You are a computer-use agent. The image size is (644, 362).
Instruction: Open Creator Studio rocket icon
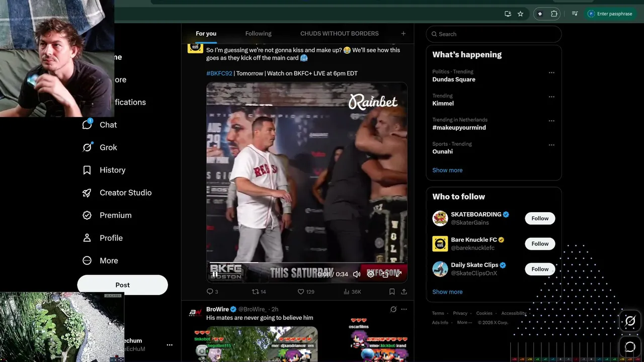point(87,193)
